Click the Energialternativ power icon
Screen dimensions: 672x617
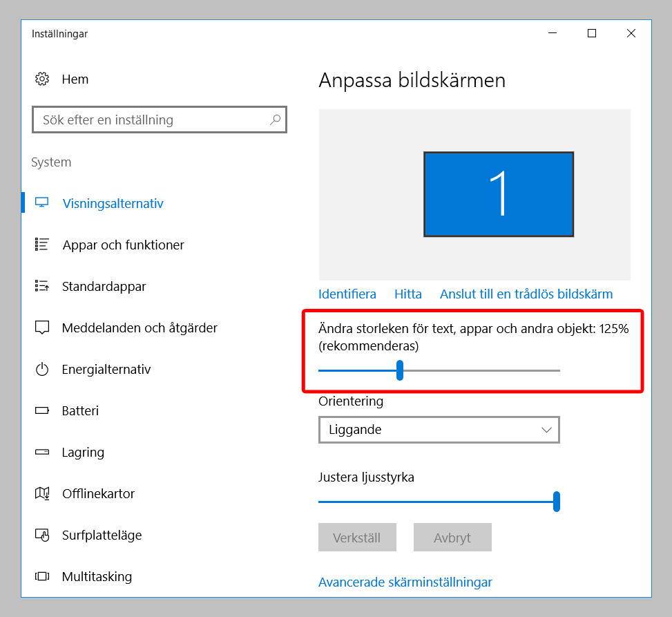[x=42, y=369]
